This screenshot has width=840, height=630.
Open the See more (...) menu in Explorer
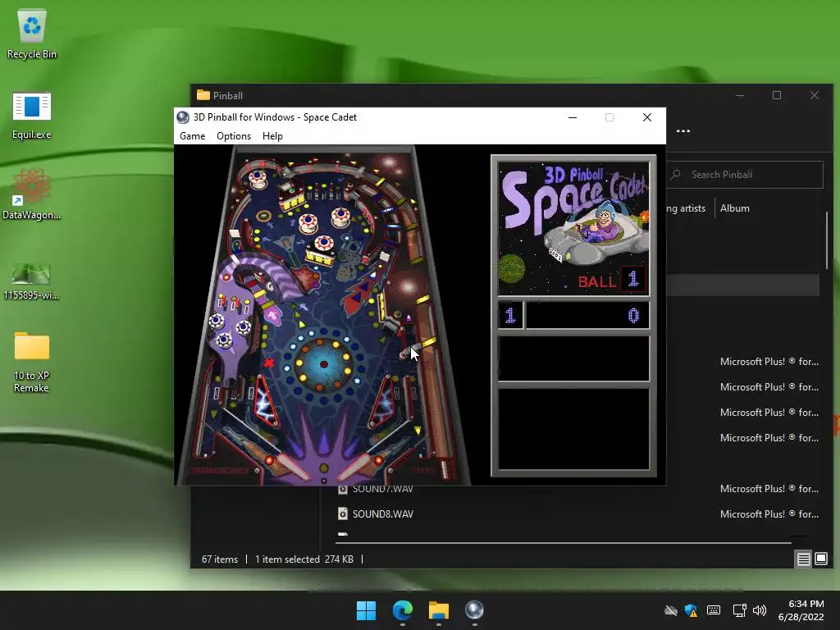click(683, 131)
